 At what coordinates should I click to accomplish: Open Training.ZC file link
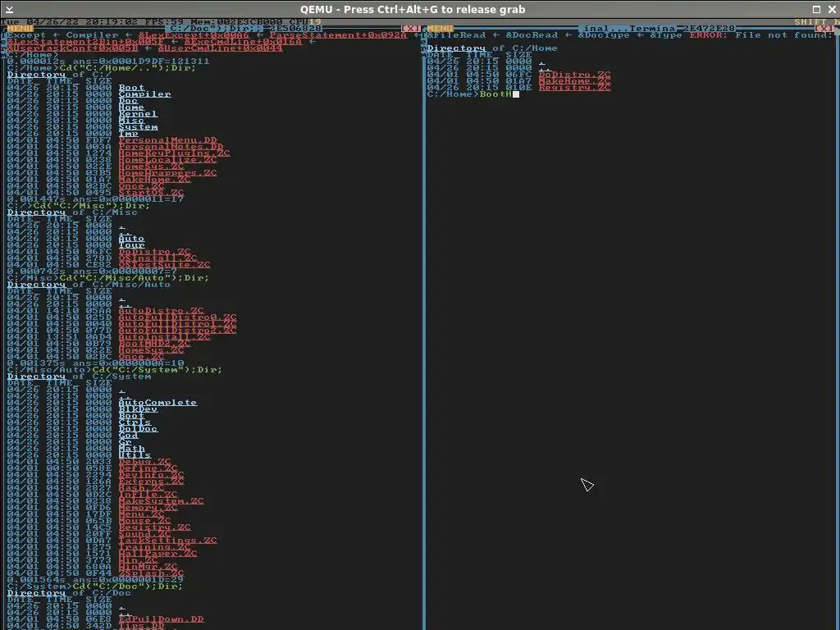click(x=154, y=547)
